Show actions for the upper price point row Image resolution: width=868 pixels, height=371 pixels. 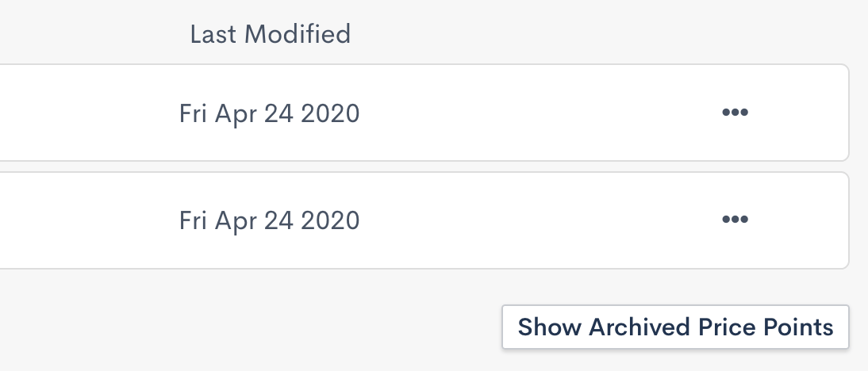pyautogui.click(x=735, y=113)
